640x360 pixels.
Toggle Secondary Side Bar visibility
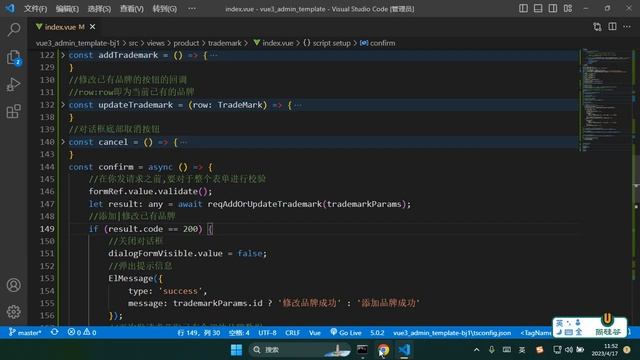(553, 8)
